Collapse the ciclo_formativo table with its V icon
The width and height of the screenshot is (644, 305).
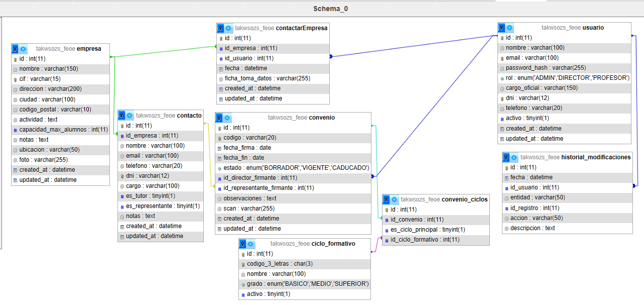(x=242, y=244)
